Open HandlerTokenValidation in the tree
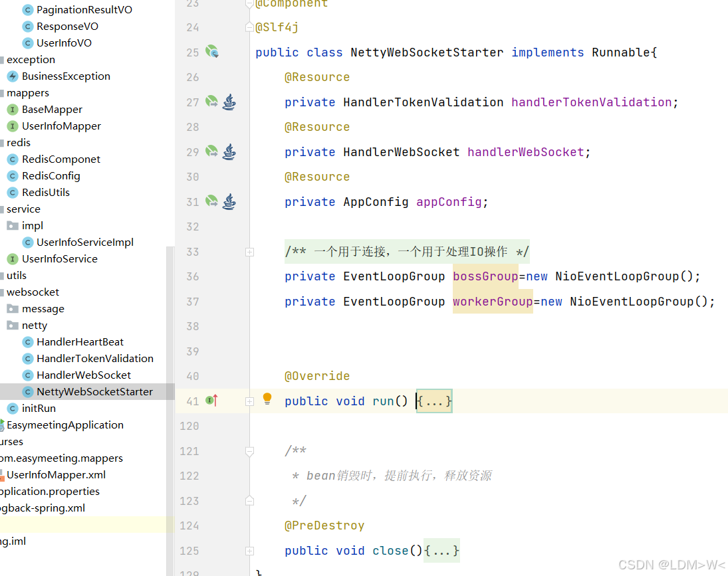This screenshot has height=576, width=728. coord(94,359)
